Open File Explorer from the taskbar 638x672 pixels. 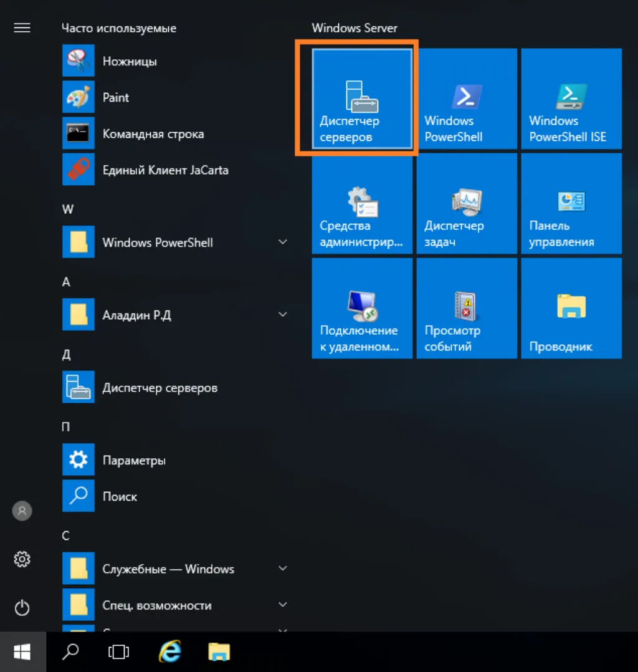point(219,652)
